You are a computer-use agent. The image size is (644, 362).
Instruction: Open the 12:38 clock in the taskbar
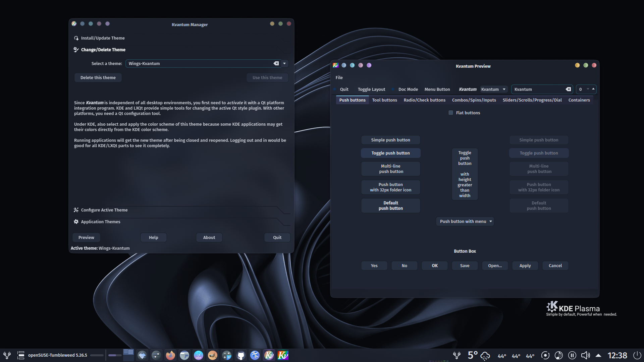[617, 355]
